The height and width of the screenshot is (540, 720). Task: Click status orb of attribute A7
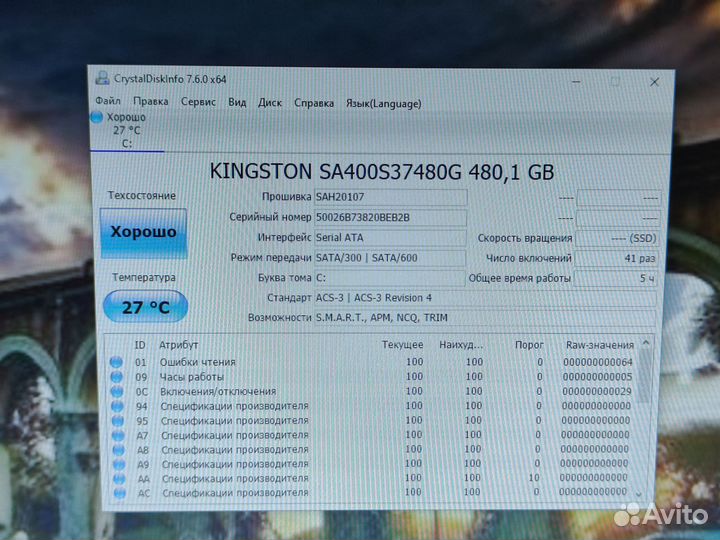(118, 435)
